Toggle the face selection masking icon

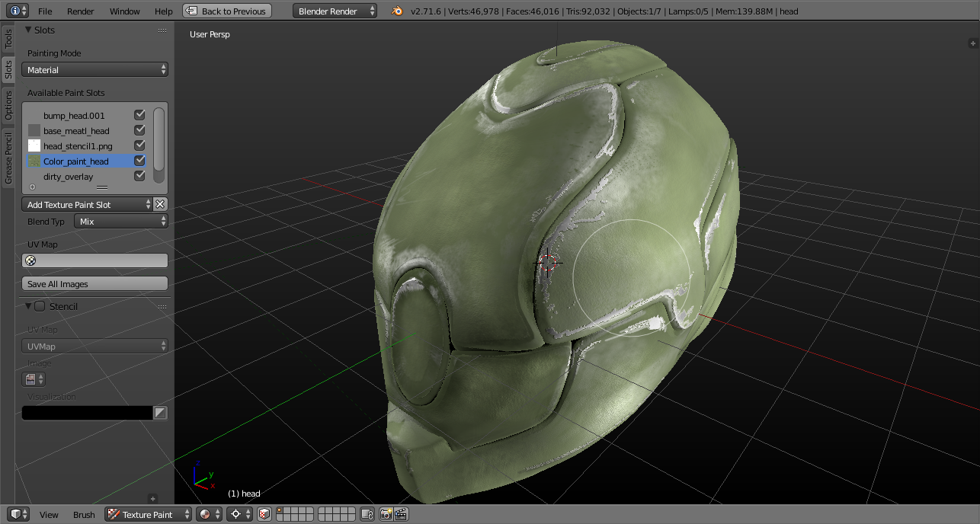click(x=264, y=515)
